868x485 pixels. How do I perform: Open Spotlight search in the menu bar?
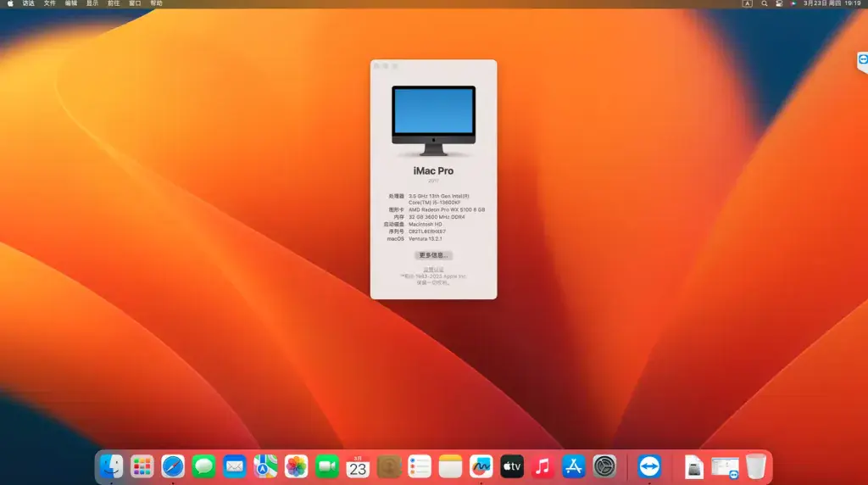(x=764, y=3)
